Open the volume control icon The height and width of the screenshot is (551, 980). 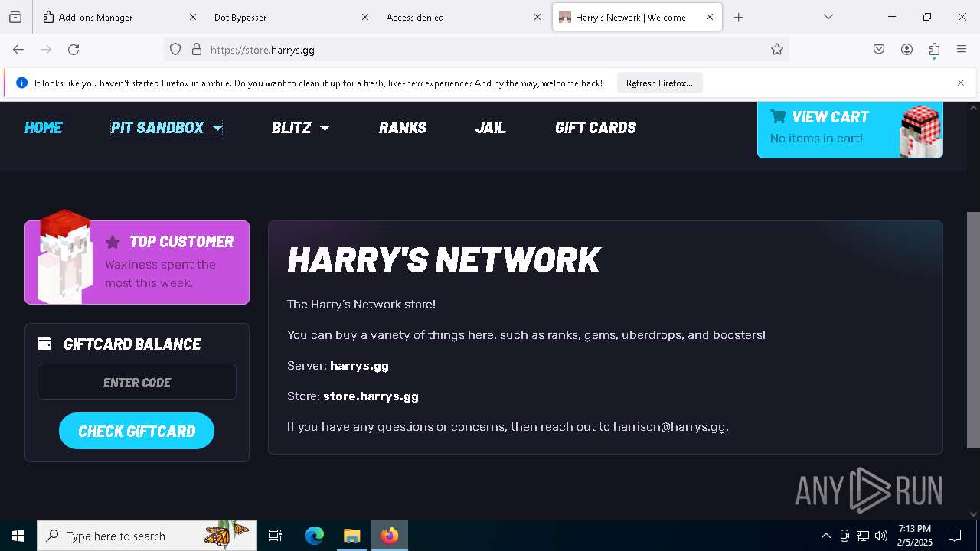coord(881,536)
